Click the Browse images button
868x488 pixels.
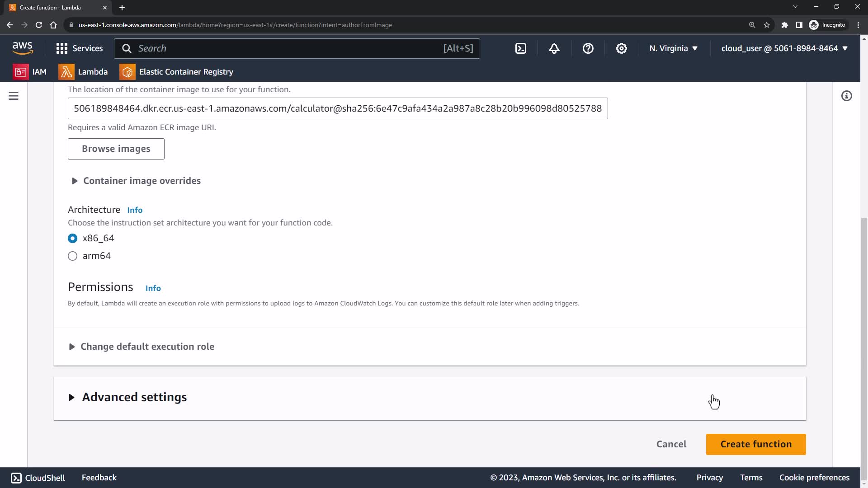click(116, 149)
